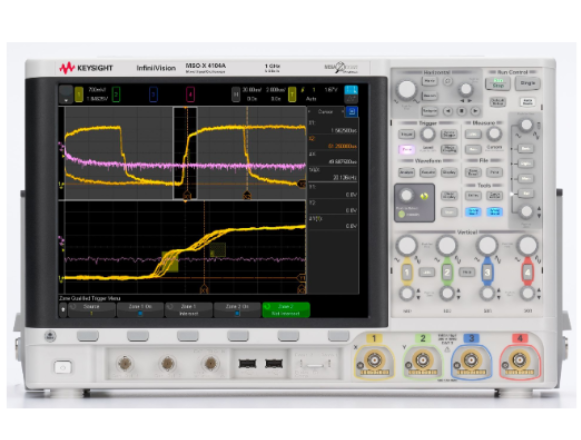This screenshot has height=440, width=581.
Task: Toggle the Math waveform key
Action: point(526,179)
